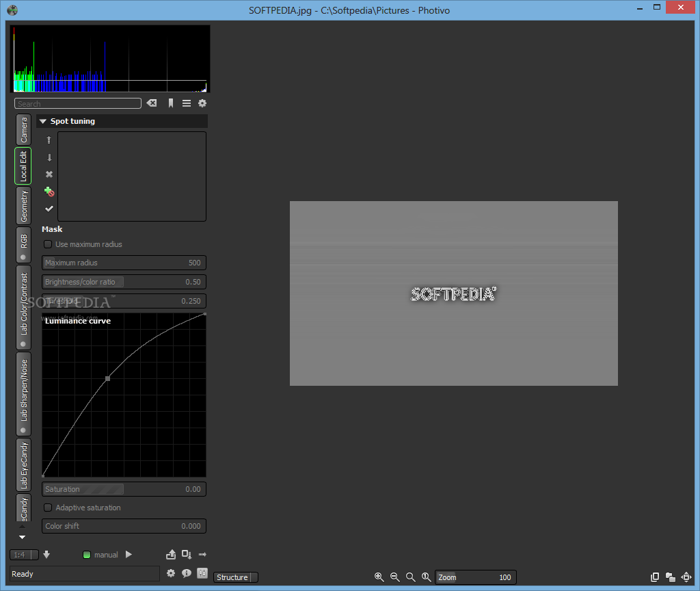This screenshot has width=700, height=591.
Task: Click the bookmark favourites icon beside search
Action: 170,103
